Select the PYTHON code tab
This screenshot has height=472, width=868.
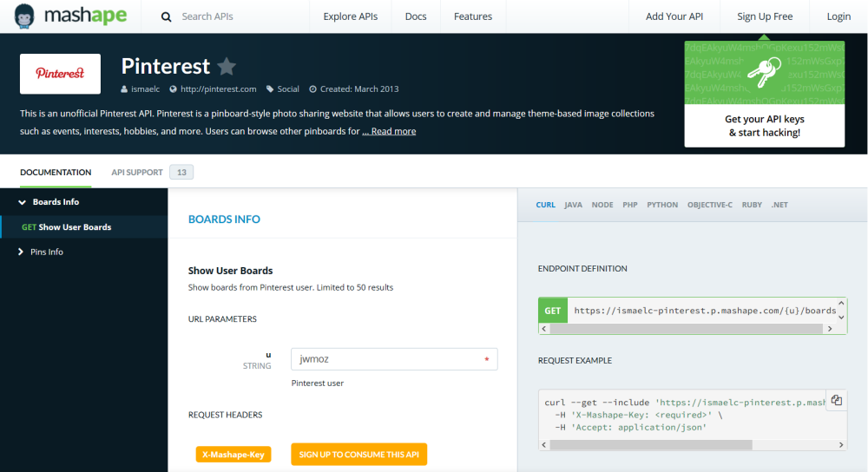coord(662,205)
